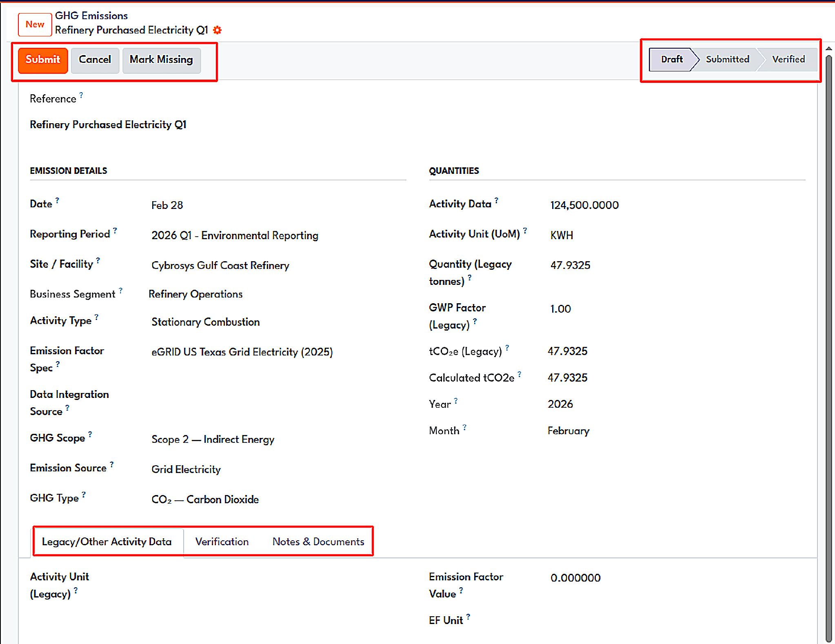
Task: Select the Verified status stage
Action: point(788,60)
